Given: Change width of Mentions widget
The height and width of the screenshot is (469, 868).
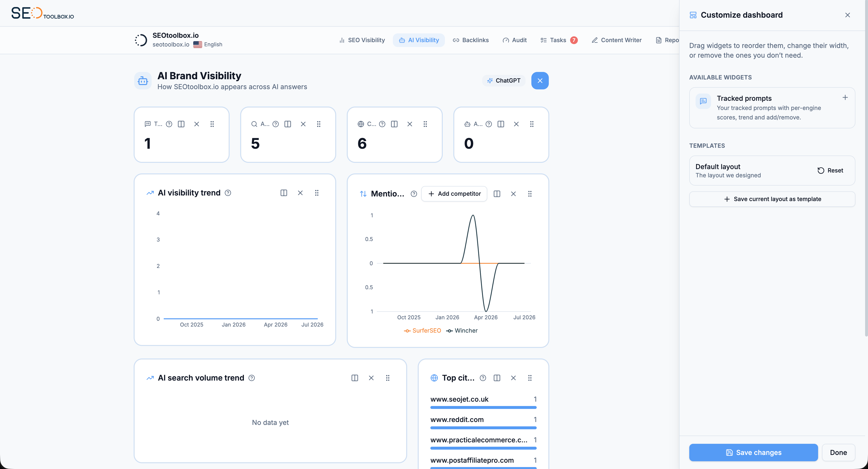Looking at the screenshot, I should click(x=497, y=194).
